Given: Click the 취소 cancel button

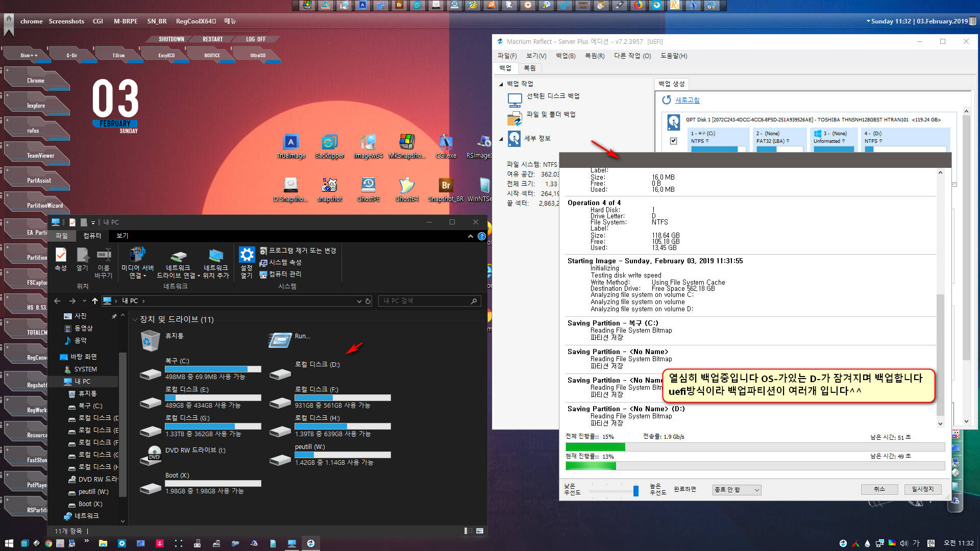Looking at the screenshot, I should coord(879,489).
